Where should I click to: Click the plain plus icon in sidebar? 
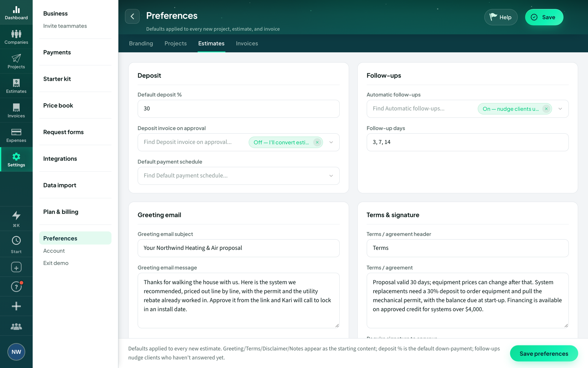coord(16,306)
